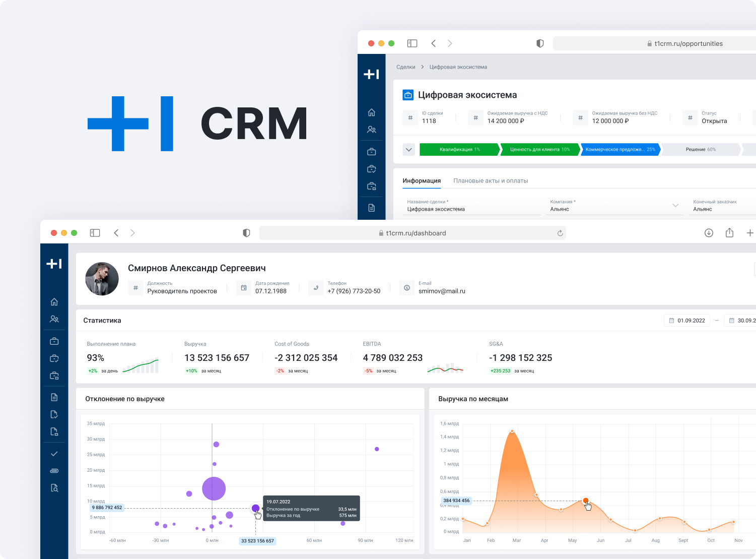This screenshot has width=756, height=559.
Task: Toggle sidebar button in opportunities browser window
Action: (x=412, y=43)
